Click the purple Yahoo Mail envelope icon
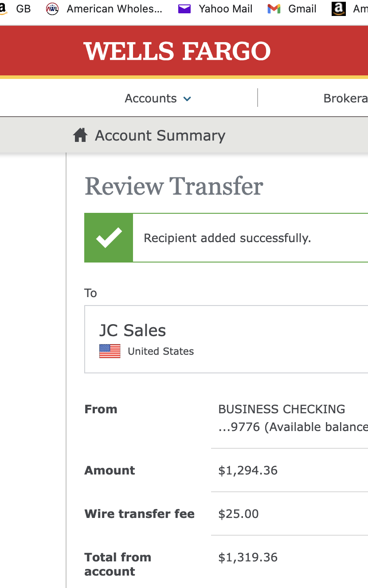 (184, 9)
